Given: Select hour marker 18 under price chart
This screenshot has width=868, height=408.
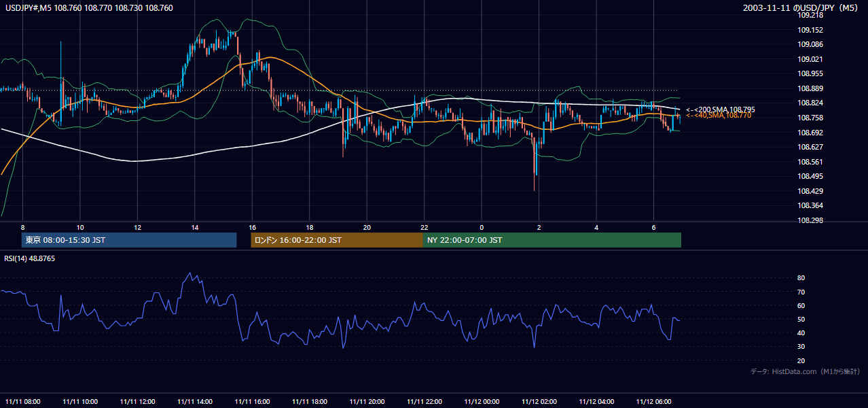Looking at the screenshot, I should [309, 227].
